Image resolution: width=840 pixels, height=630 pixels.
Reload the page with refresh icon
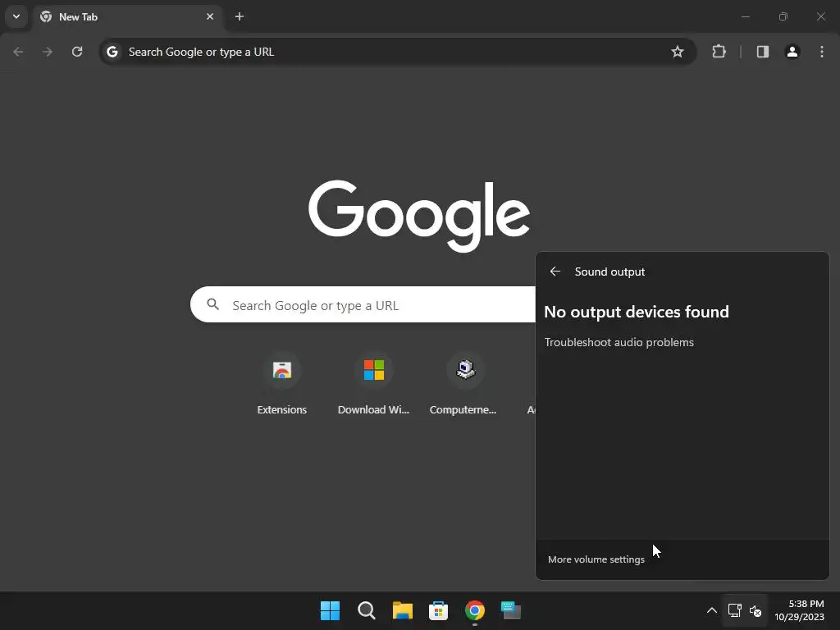77,52
